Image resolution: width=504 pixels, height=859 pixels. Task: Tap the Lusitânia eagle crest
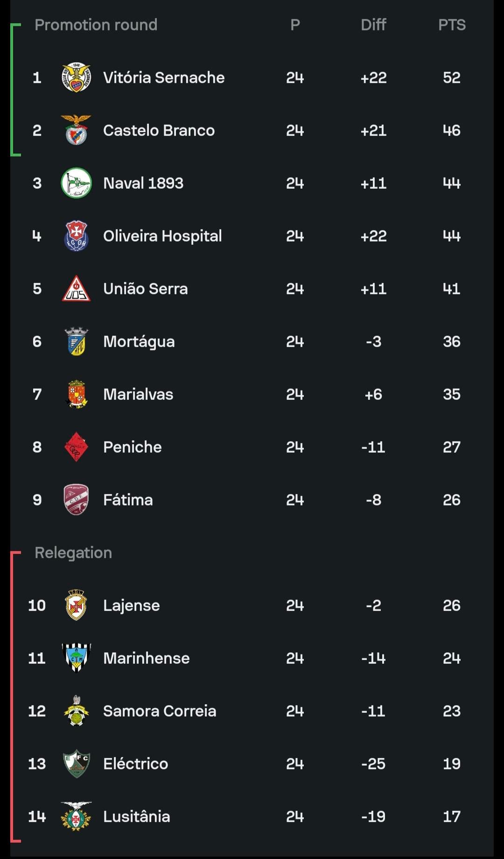[76, 816]
